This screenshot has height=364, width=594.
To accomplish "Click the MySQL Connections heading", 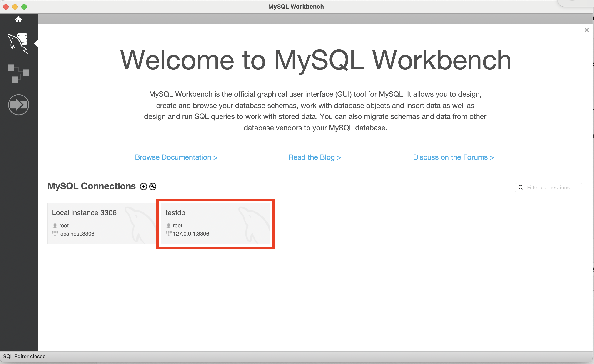I will (91, 186).
